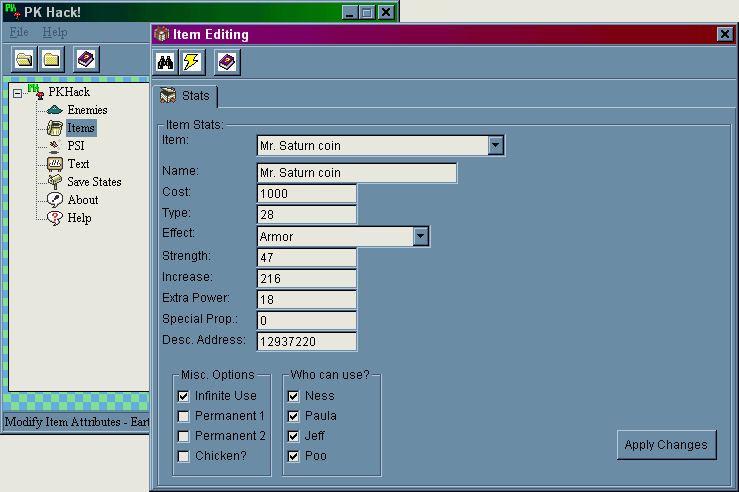Click the closed folder icon in PK Hack toolbar
739x492 pixels.
pos(51,59)
